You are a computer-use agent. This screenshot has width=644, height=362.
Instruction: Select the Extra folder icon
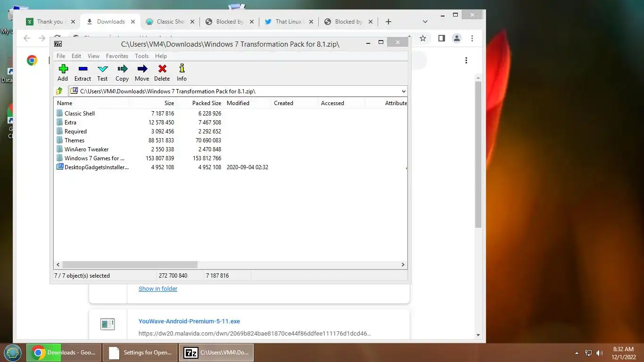(59, 122)
